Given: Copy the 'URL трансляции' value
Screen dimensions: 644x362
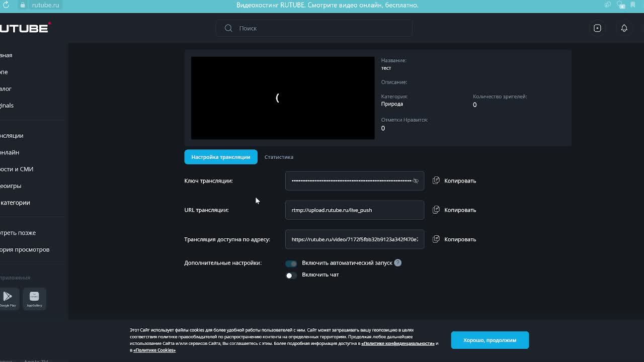Looking at the screenshot, I should 454,210.
